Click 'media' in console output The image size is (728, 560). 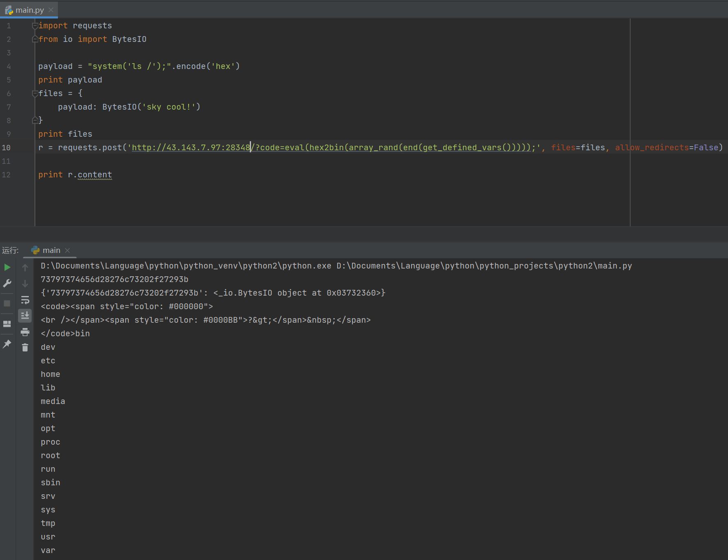[53, 401]
